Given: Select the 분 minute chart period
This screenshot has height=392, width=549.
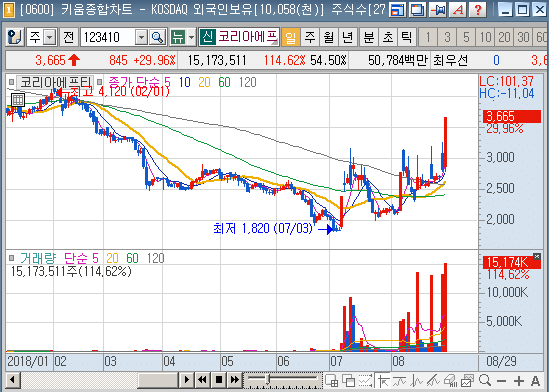Looking at the screenshot, I should point(369,37).
